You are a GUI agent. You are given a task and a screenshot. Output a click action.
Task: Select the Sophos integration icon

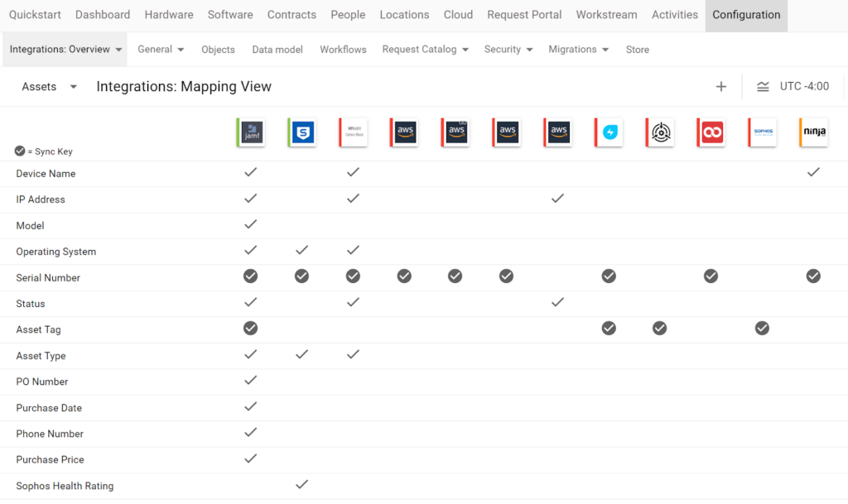pos(763,132)
